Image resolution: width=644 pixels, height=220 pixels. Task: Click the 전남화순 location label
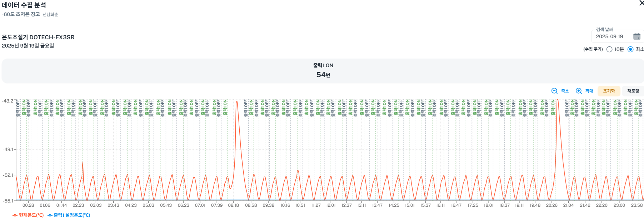point(50,15)
